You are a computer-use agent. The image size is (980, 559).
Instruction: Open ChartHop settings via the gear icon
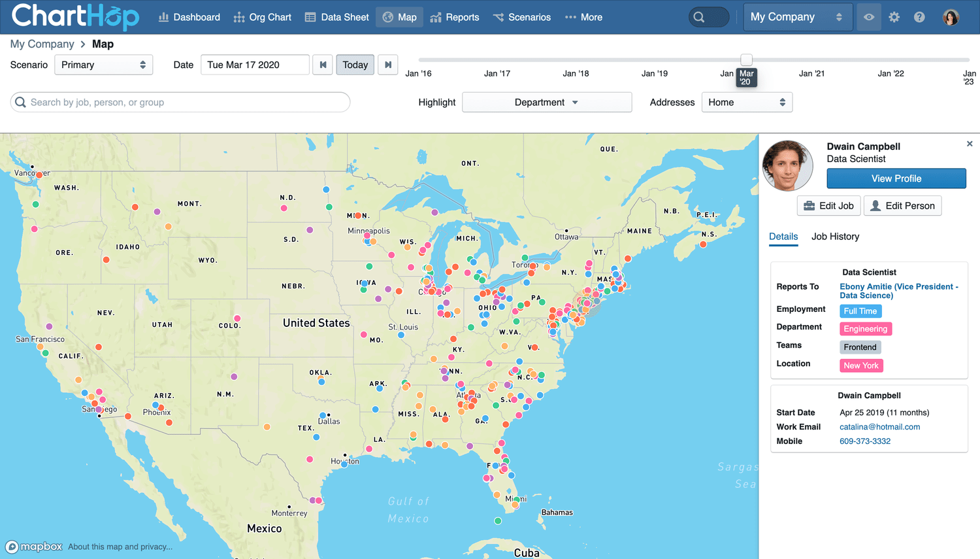point(894,17)
